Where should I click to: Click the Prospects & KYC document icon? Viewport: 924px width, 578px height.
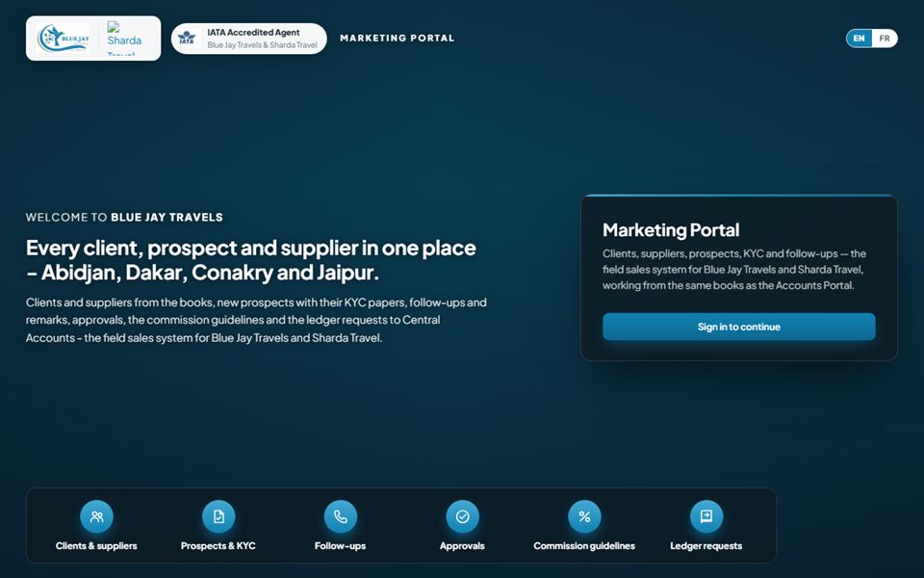click(218, 516)
